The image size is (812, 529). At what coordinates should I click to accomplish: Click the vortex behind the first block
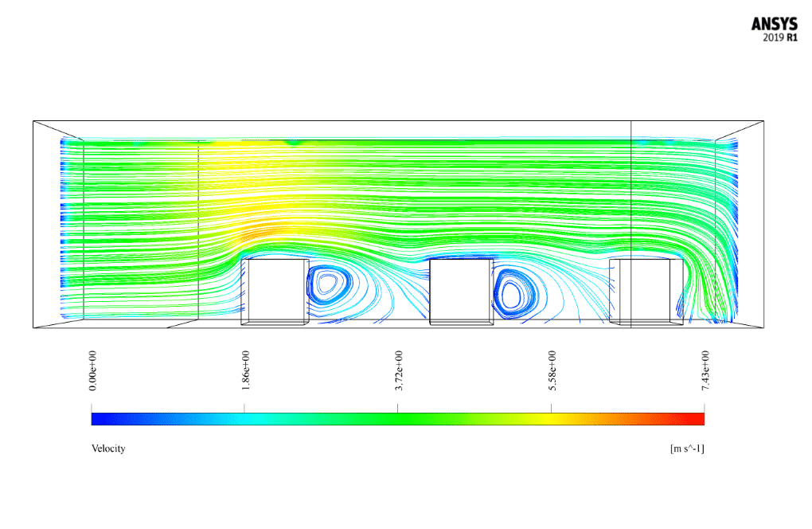pos(327,283)
